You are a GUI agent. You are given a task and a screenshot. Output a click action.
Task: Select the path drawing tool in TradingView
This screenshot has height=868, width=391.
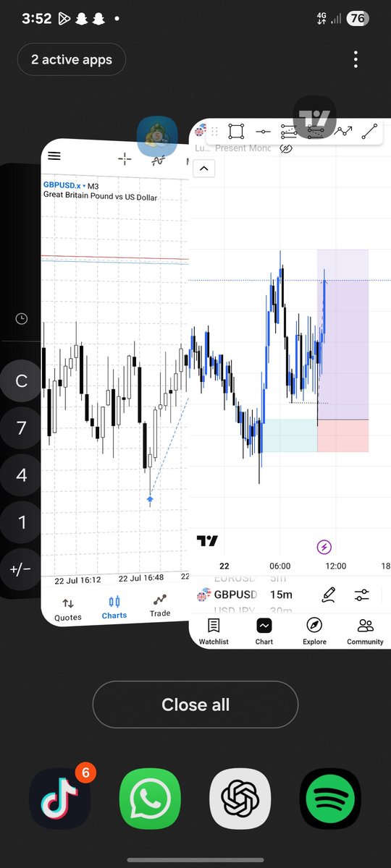342,132
